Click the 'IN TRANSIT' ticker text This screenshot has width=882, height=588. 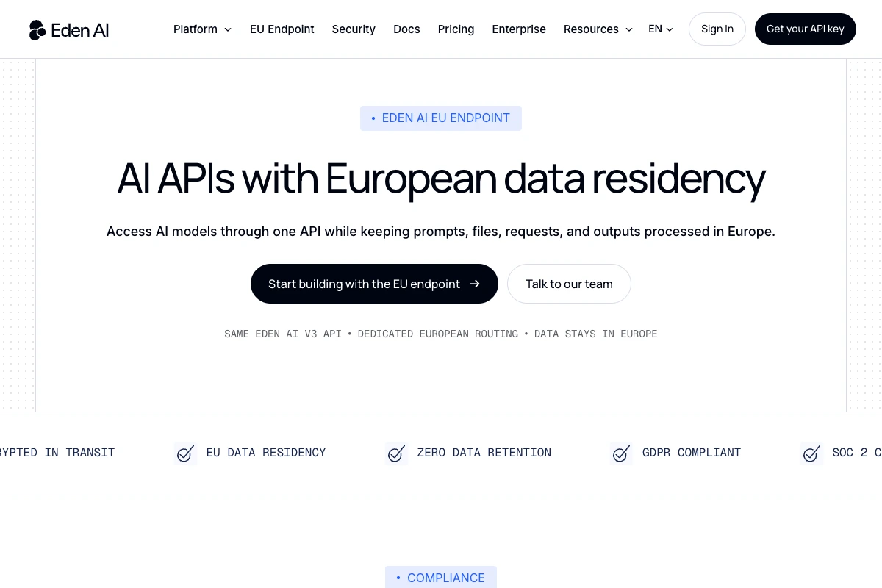[79, 453]
